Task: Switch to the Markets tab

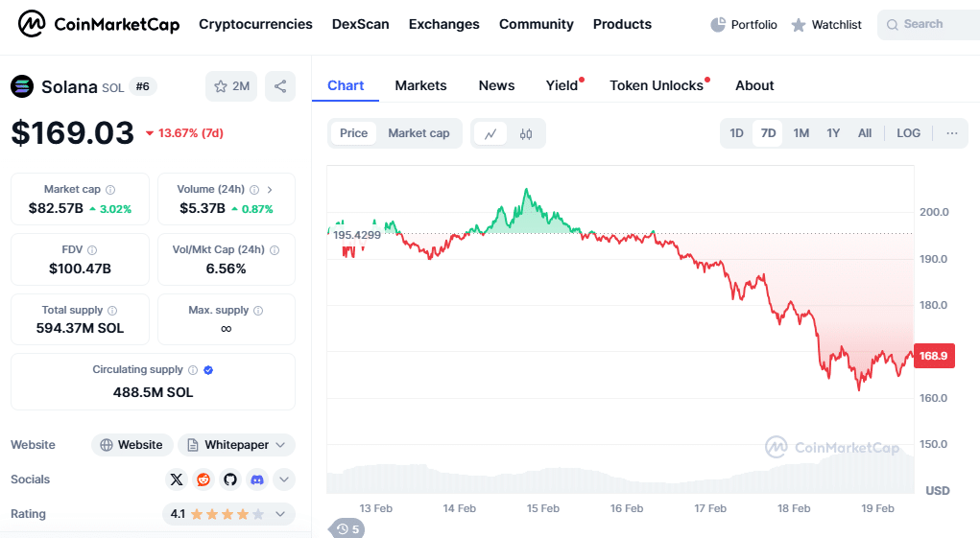Action: click(420, 85)
